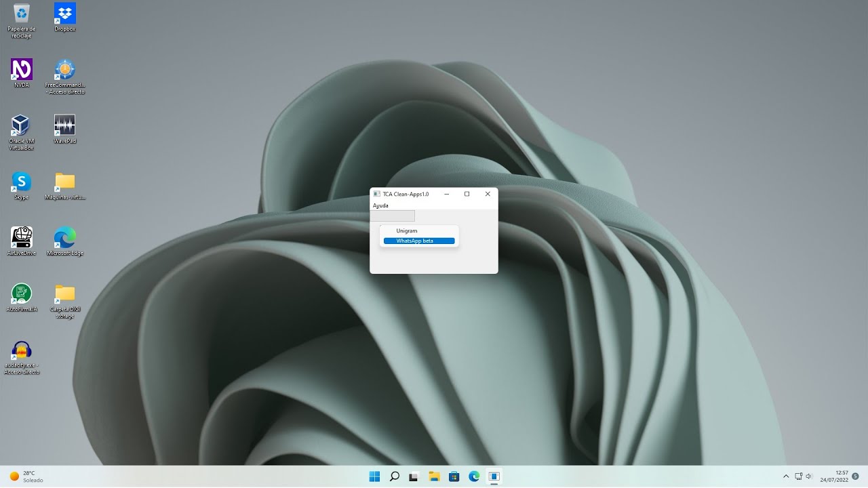Image resolution: width=868 pixels, height=488 pixels.
Task: Show hidden system tray icons
Action: point(786,476)
